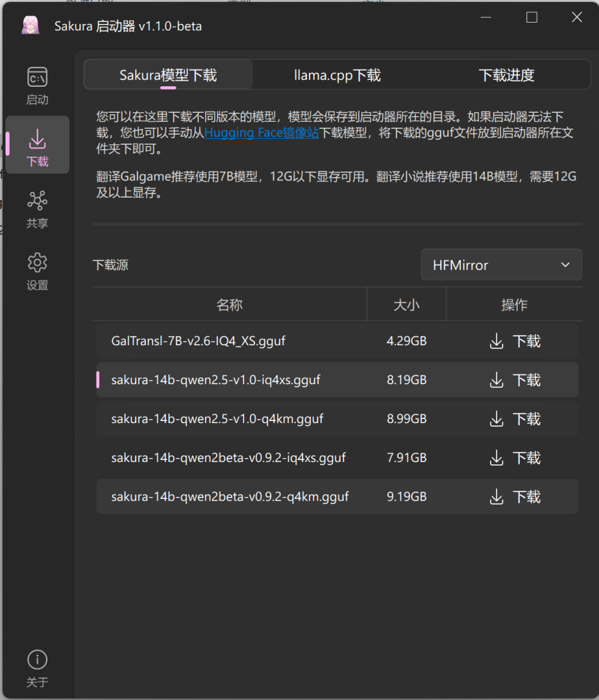Download GalTransl-7B-v2.6-IQ4_XS.gguf model
The width and height of the screenshot is (599, 700).
(x=515, y=342)
